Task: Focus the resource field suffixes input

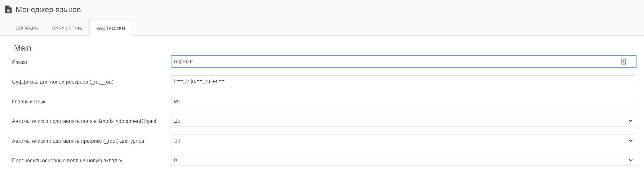Action: [x=404, y=81]
